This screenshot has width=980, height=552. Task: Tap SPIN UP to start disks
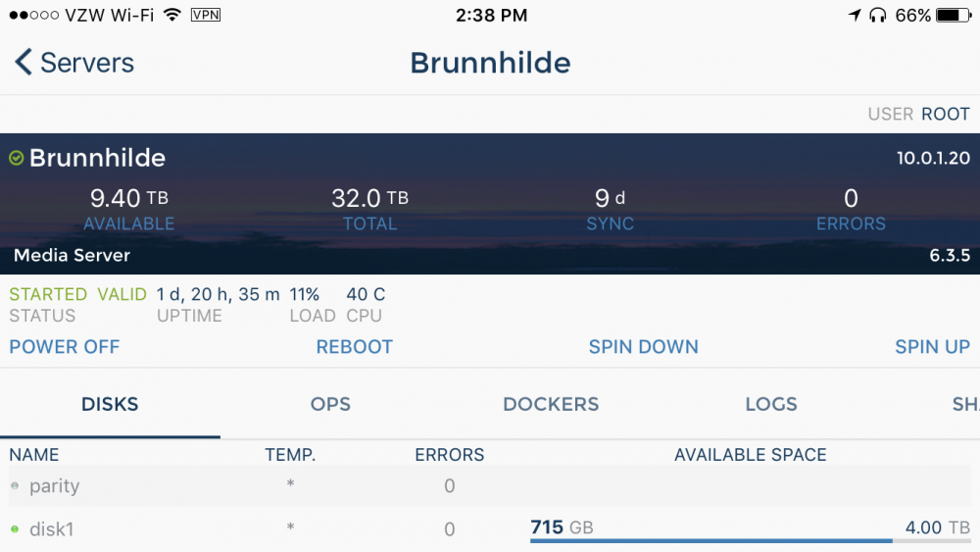tap(933, 347)
